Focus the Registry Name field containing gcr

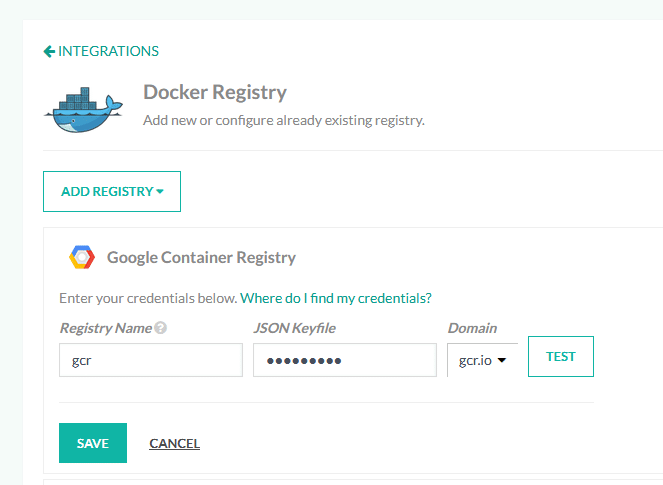(151, 360)
